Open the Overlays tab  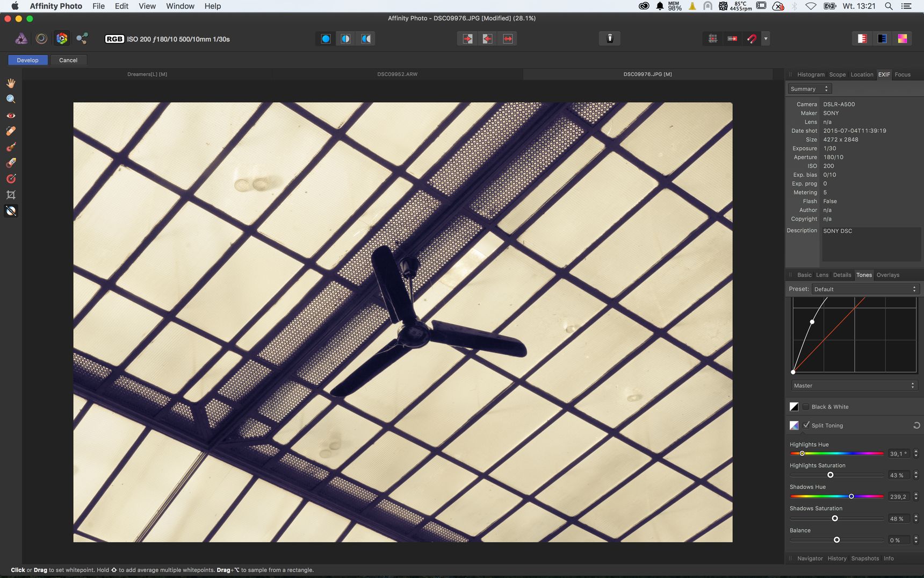pyautogui.click(x=887, y=275)
